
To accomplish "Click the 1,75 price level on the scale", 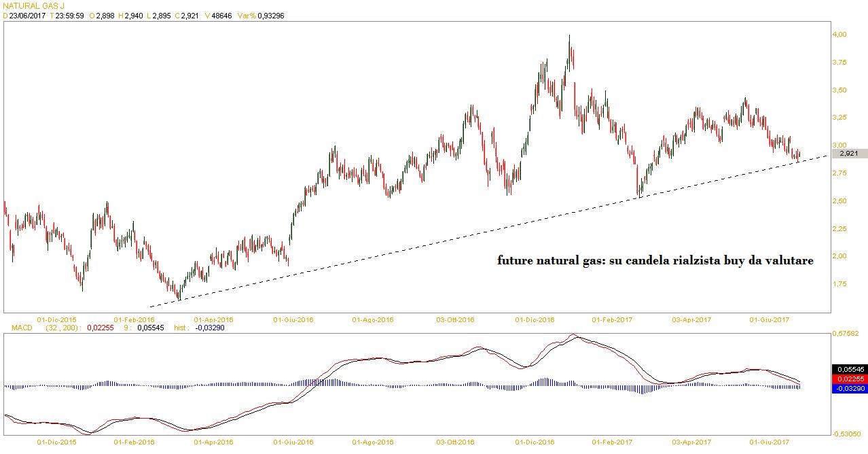I will coord(839,284).
